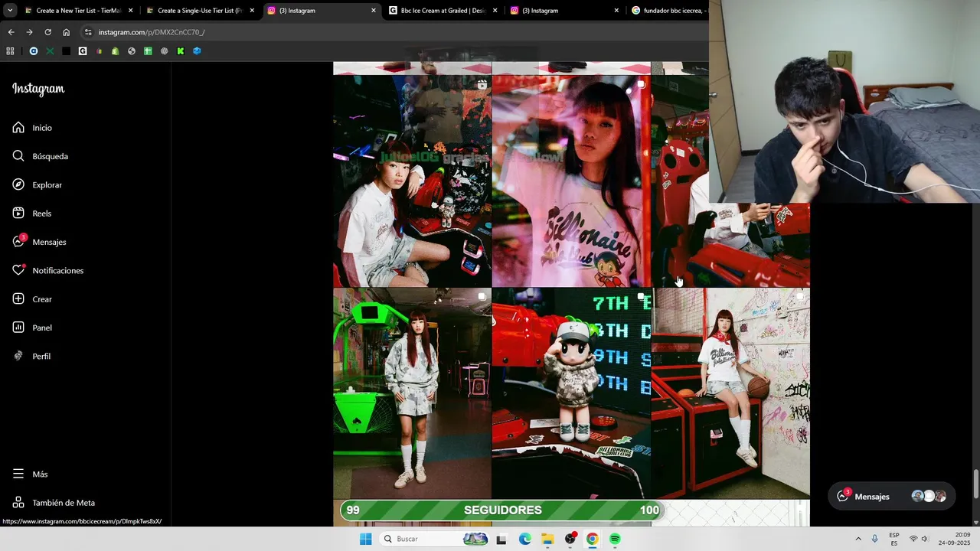Open the floating Mensajes button at the bottom right
The width and height of the screenshot is (980, 551).
892,496
